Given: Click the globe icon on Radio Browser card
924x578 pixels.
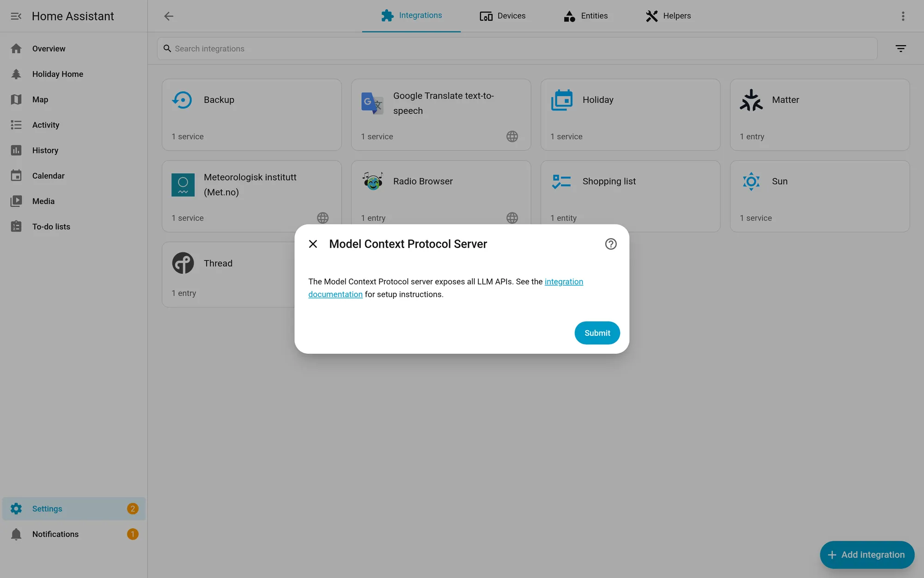Looking at the screenshot, I should pyautogui.click(x=512, y=218).
